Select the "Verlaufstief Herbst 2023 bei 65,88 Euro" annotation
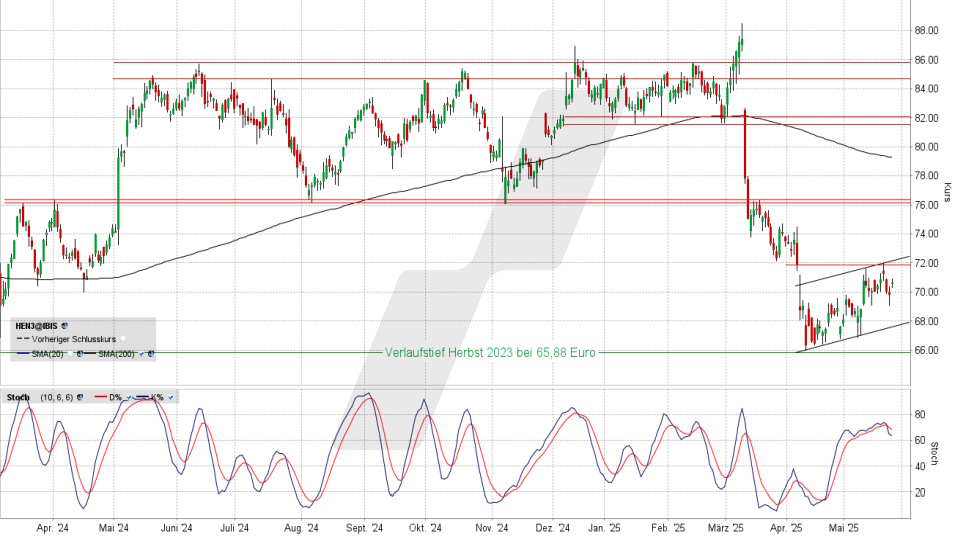Screen dimensions: 960x540 [490, 353]
